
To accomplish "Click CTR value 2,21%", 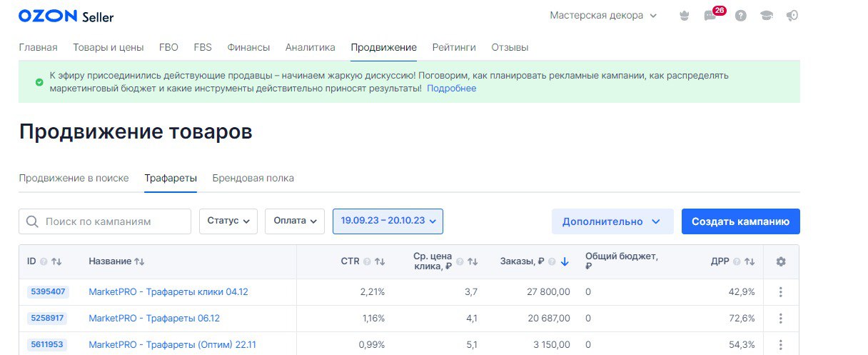I will tap(371, 292).
